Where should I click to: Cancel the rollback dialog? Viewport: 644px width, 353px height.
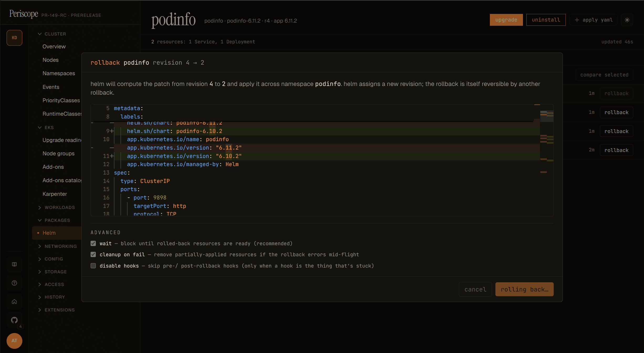click(475, 289)
